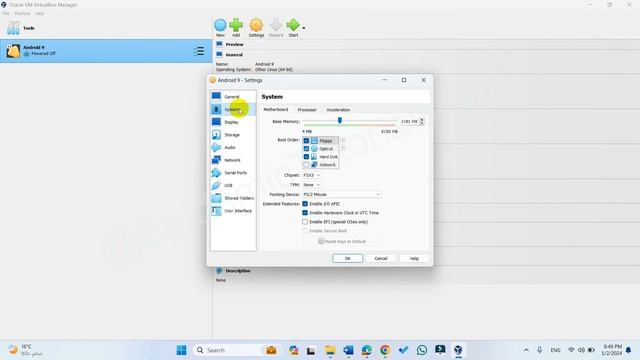Switch to the Motherboard tab
The width and height of the screenshot is (640, 360).
[x=276, y=110]
